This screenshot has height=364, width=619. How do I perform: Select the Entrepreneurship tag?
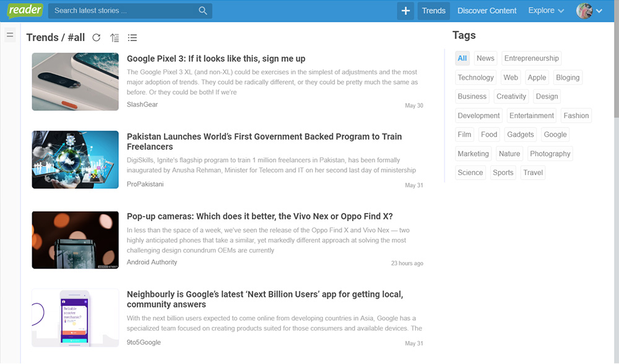531,58
